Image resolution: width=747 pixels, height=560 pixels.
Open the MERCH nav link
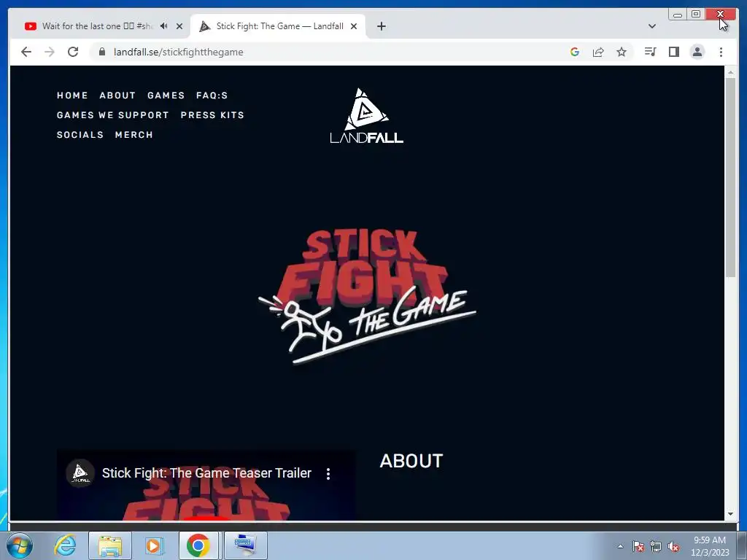[x=134, y=135]
